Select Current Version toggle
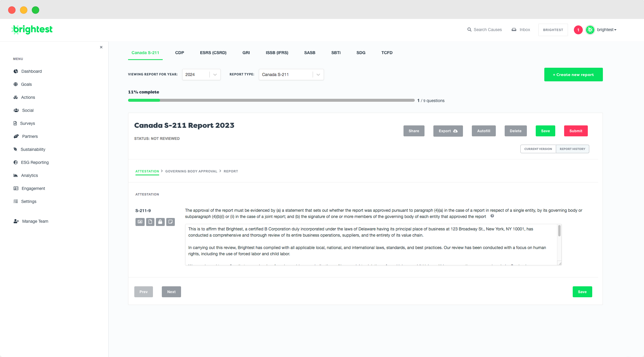 click(x=538, y=149)
